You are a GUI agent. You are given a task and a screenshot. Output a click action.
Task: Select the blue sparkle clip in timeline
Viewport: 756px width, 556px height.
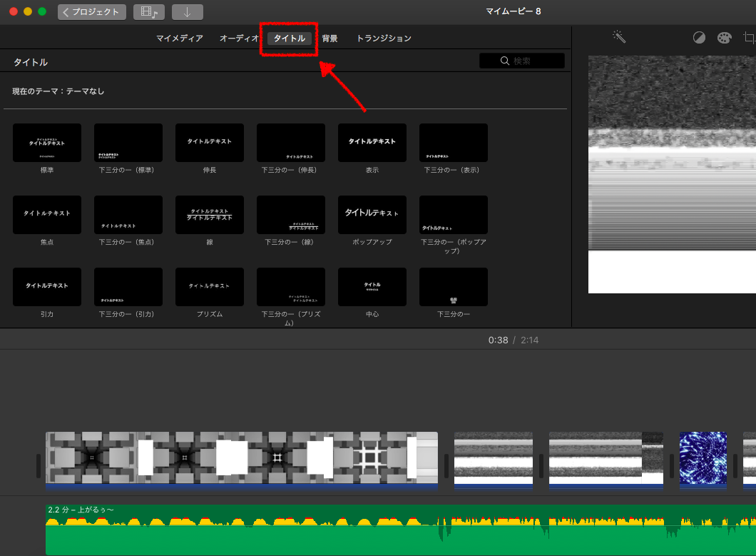703,460
